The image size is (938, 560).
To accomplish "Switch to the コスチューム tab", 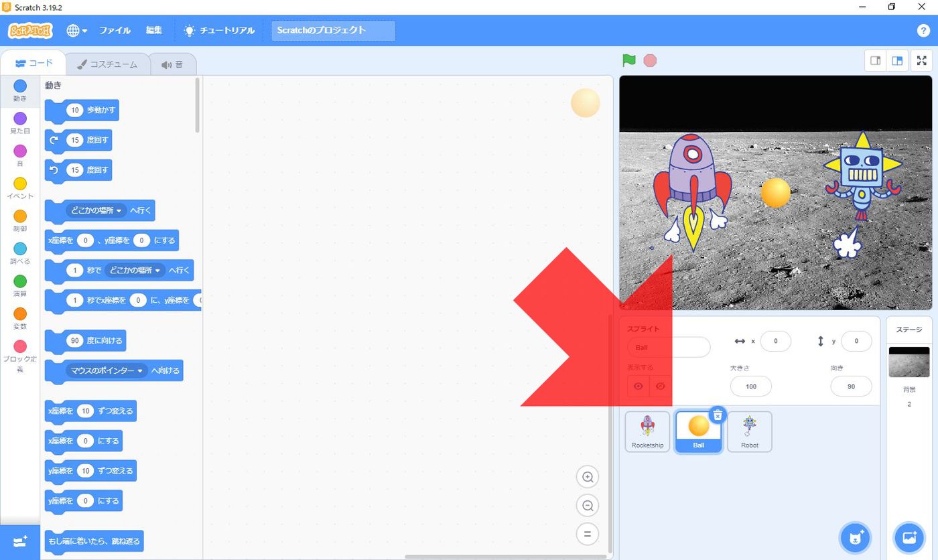I will pyautogui.click(x=107, y=64).
